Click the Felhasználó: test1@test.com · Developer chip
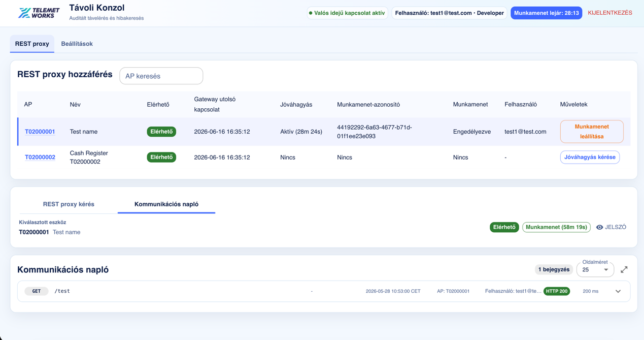Image resolution: width=644 pixels, height=340 pixels. 449,13
